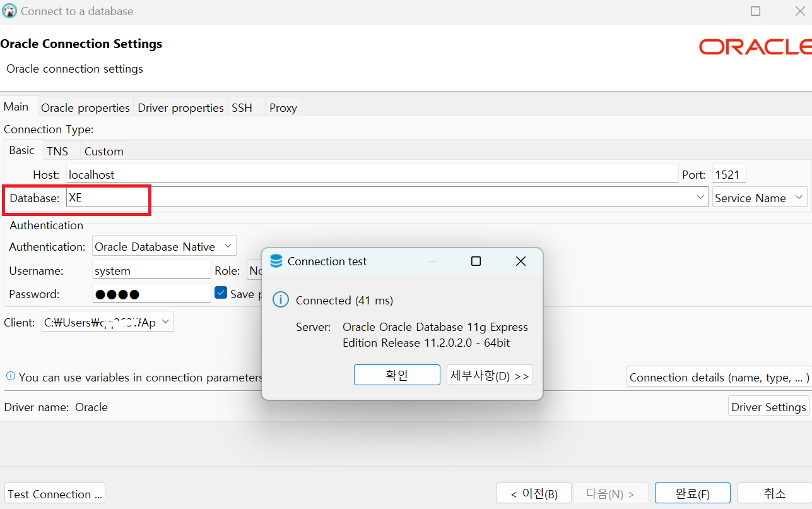Click the Oracle Database 11g Express server text
This screenshot has width=812, height=509.
pos(435,335)
